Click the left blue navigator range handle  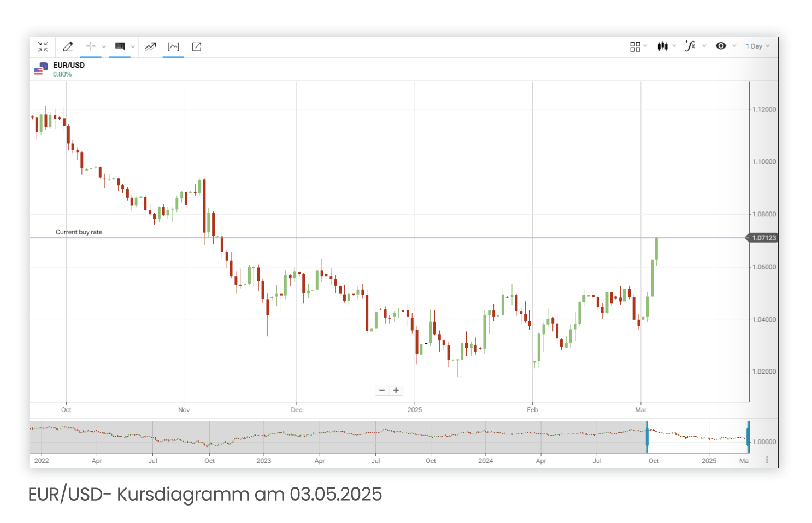point(647,437)
